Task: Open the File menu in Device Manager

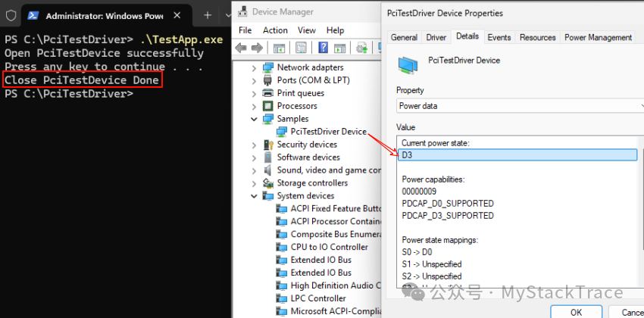Action: [x=245, y=30]
